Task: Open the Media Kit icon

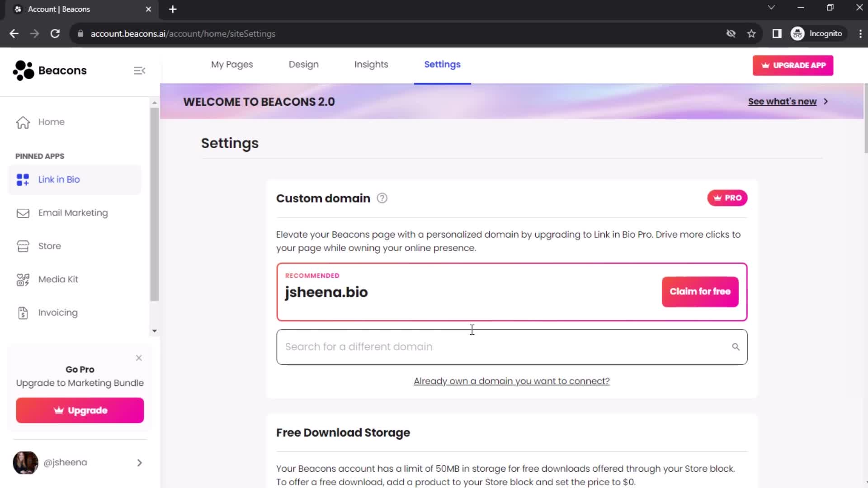Action: [23, 279]
